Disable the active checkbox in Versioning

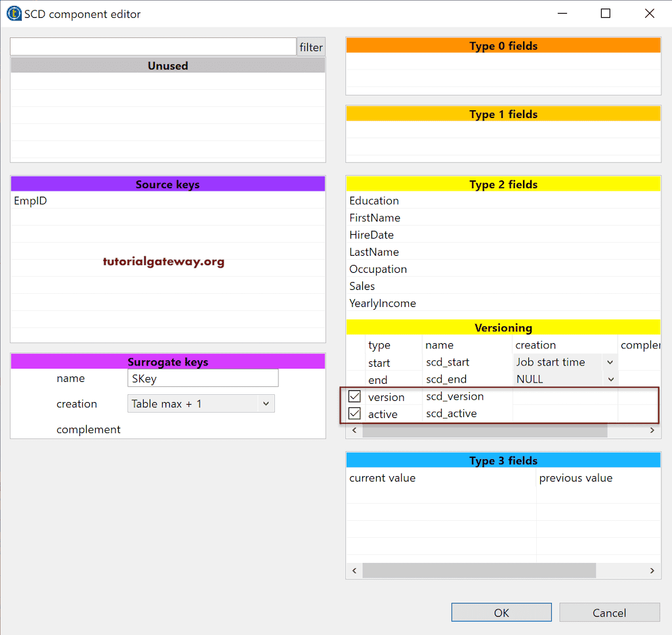click(x=354, y=413)
